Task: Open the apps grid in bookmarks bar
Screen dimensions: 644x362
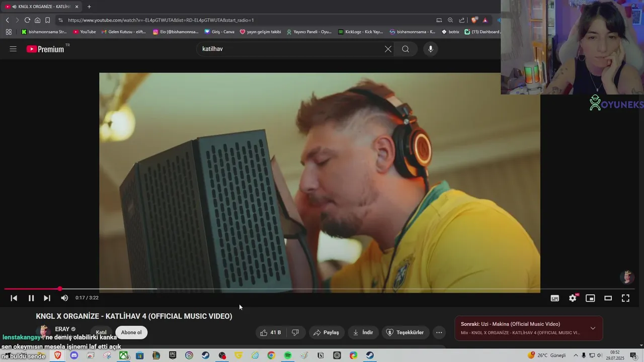Action: click(x=9, y=32)
